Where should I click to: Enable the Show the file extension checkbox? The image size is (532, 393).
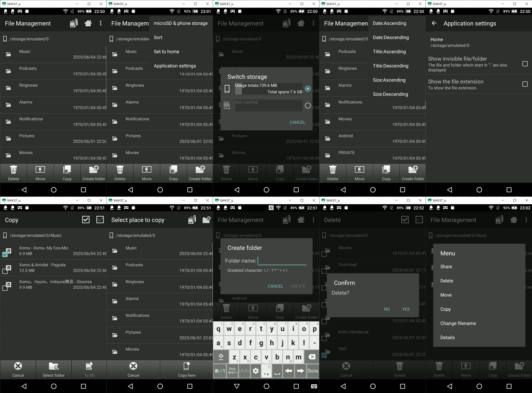525,84
